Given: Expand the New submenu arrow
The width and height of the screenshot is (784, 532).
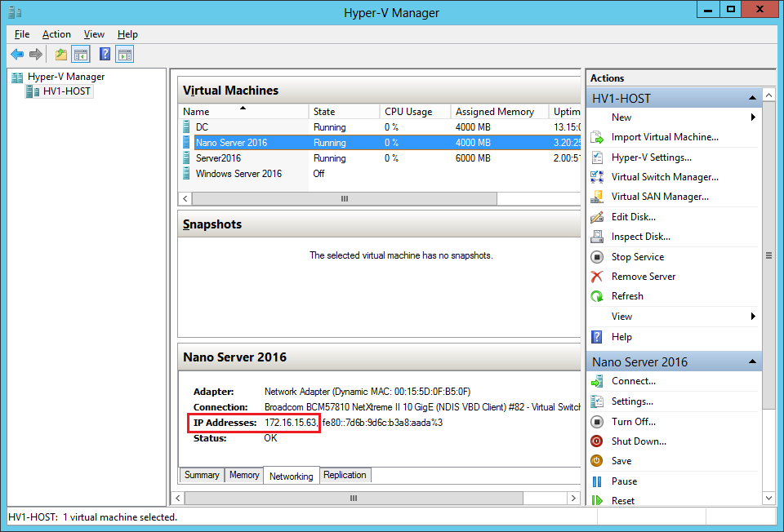Looking at the screenshot, I should (753, 117).
